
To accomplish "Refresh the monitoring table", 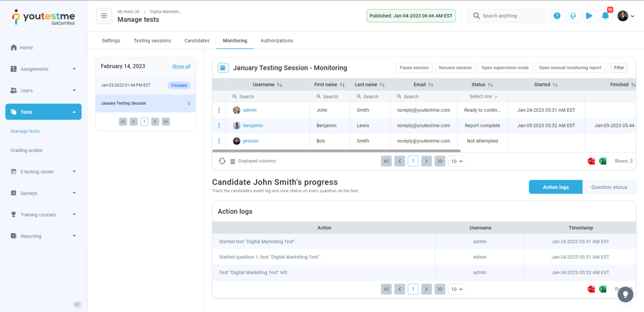I will pos(222,161).
